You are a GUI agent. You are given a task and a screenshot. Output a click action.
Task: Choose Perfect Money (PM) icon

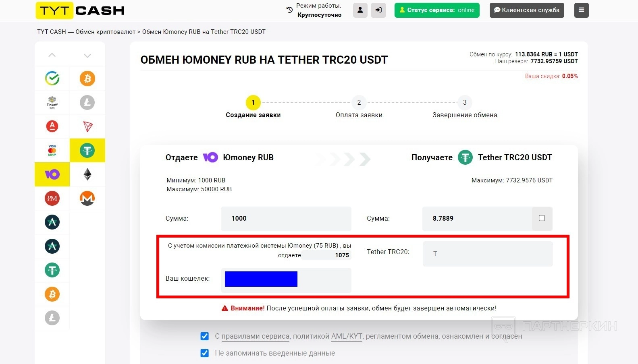(x=52, y=198)
